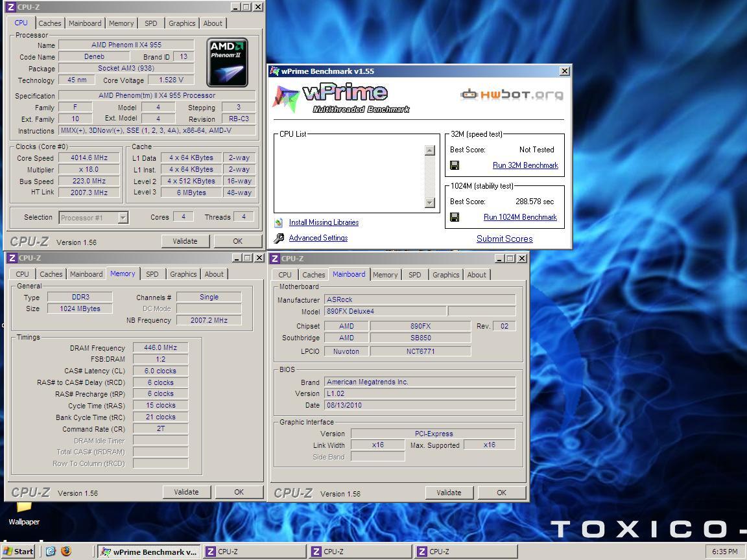Open the Processor #1 selection dropdown
Screen dimensions: 747x560
123,218
